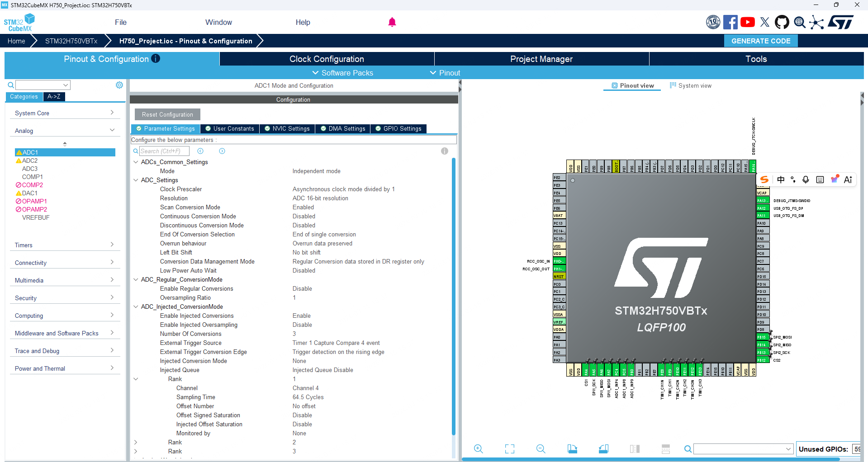The height and width of the screenshot is (462, 868).
Task: Toggle the input method microphone icon
Action: [x=806, y=179]
